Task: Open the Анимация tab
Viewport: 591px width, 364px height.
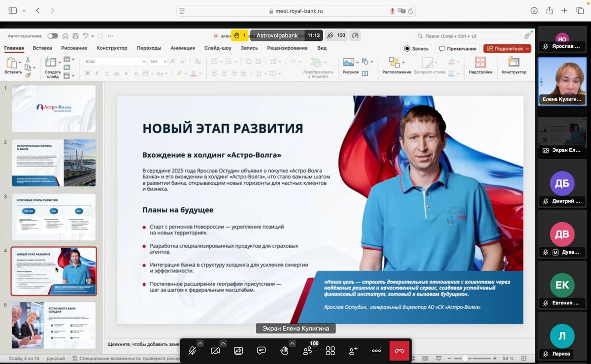Action: pyautogui.click(x=183, y=48)
